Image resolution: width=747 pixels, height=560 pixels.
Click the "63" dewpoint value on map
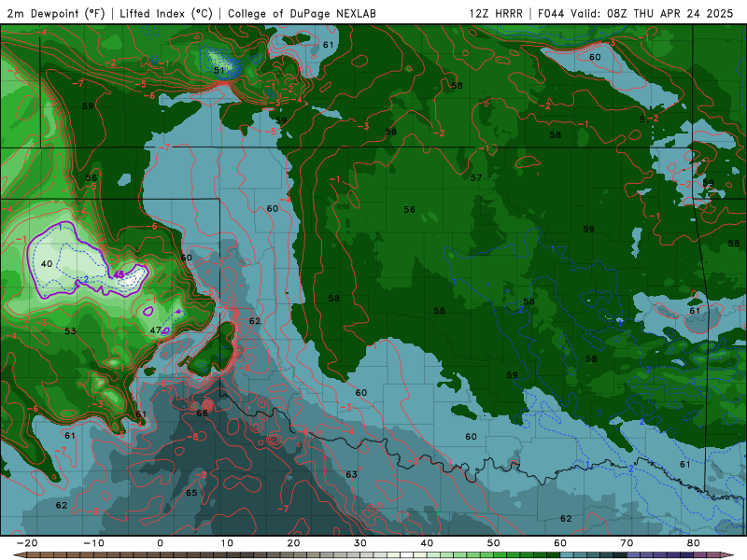click(x=352, y=474)
